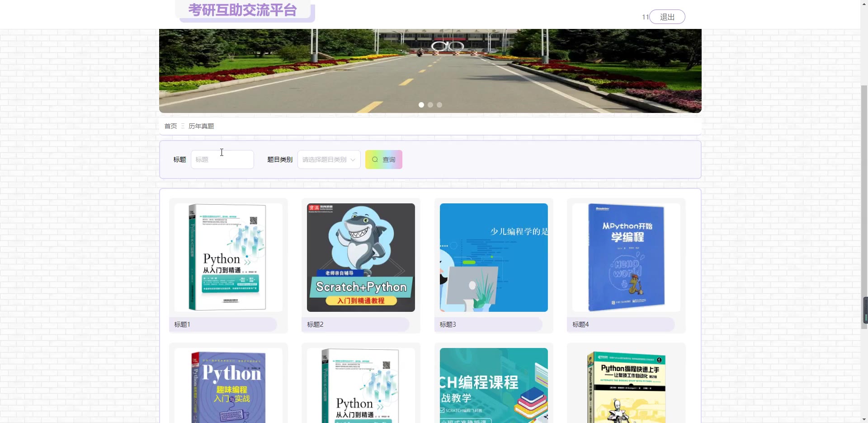This screenshot has height=423, width=868.
Task: Click the username 11 in the header
Action: tap(645, 17)
